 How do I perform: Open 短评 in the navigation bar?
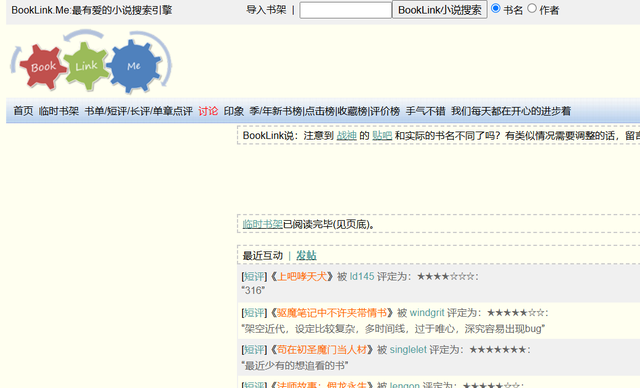pos(117,111)
